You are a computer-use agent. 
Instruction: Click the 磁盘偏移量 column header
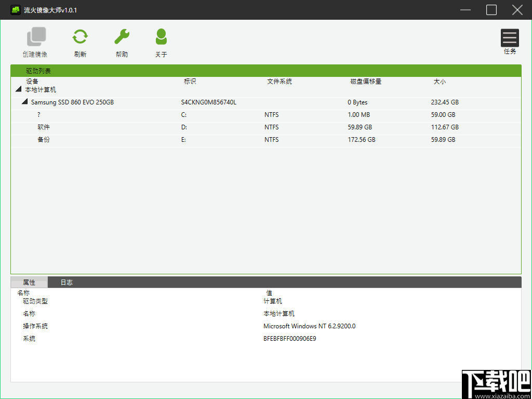click(x=366, y=82)
